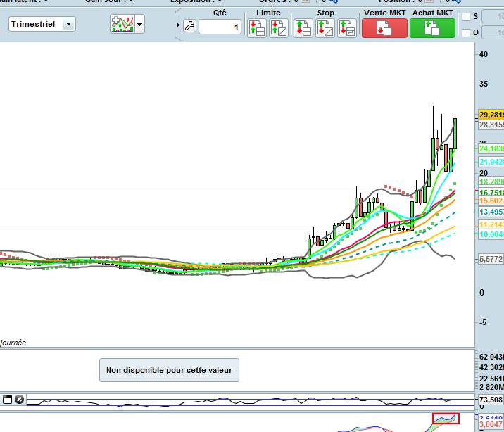Click the journée text under the chart
This screenshot has width=504, height=432.
pos(13,343)
